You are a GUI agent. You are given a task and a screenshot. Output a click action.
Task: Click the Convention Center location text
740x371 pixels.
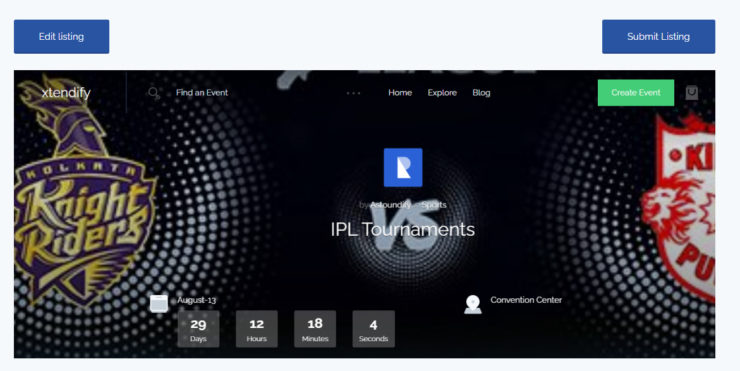(526, 300)
